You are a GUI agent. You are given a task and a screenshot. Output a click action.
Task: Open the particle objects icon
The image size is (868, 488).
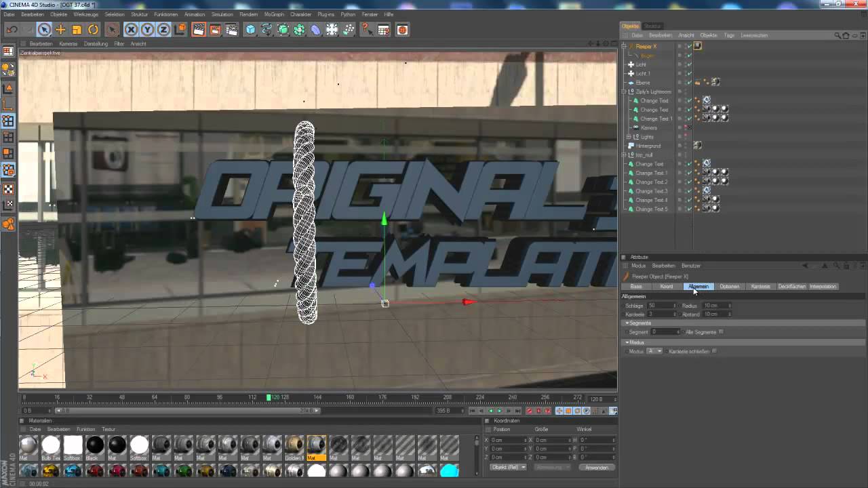click(x=348, y=30)
